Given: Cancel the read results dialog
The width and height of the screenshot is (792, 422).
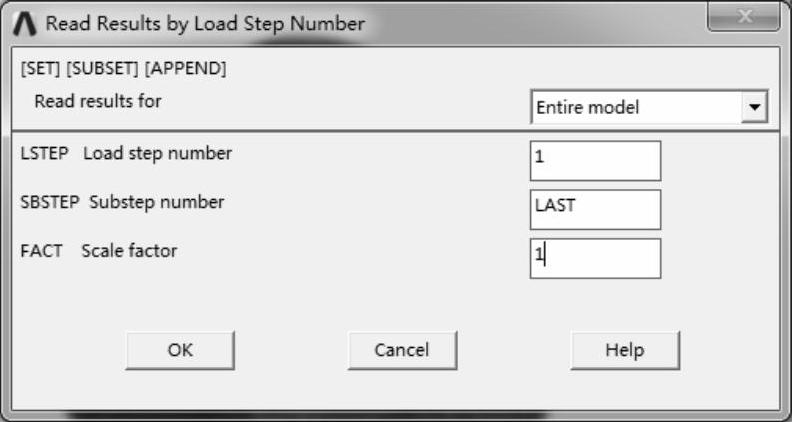Looking at the screenshot, I should coord(402,350).
